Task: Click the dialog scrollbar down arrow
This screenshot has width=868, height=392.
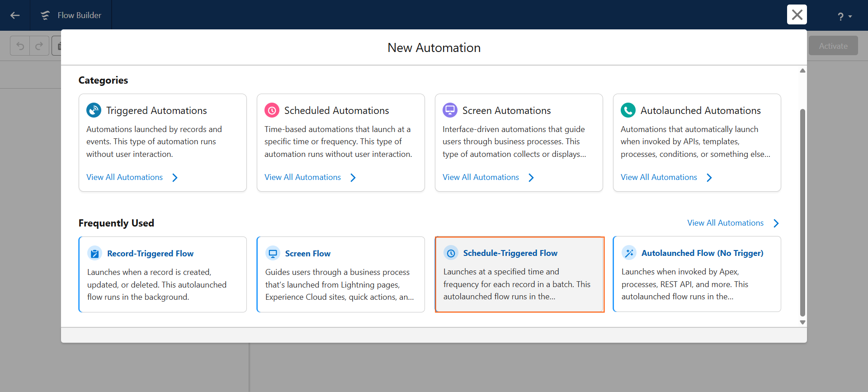Action: coord(802,322)
